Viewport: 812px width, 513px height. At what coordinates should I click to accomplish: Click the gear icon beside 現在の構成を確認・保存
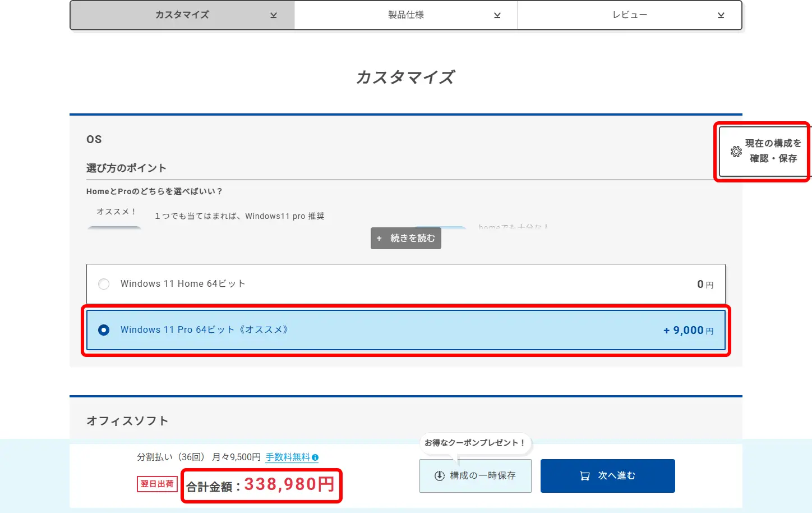pos(736,151)
